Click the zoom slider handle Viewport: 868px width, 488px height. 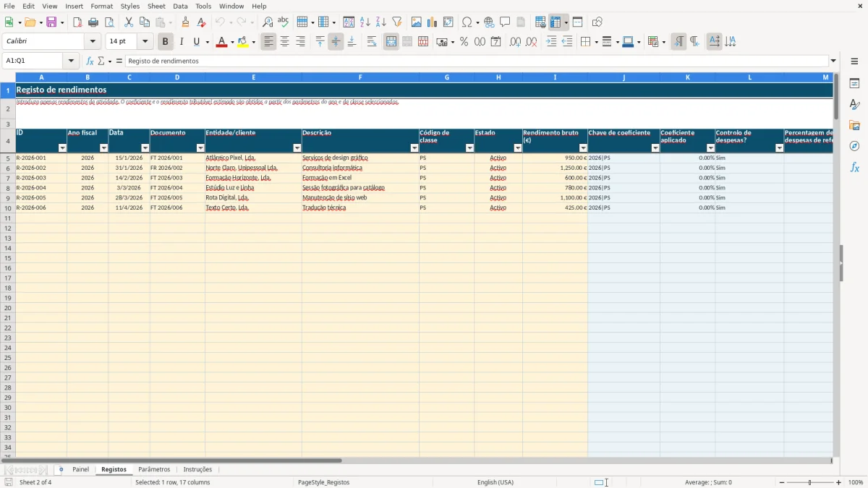pos(809,482)
